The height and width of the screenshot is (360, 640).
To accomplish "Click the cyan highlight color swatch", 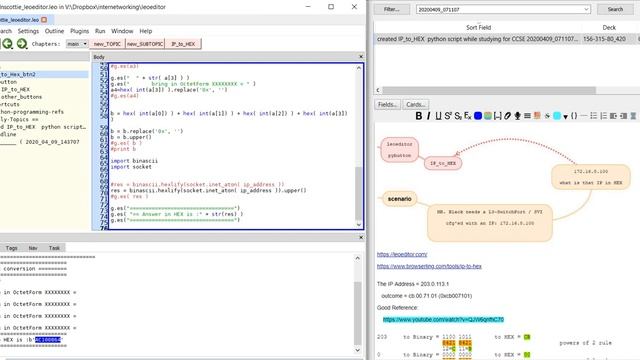I will coord(557,116).
